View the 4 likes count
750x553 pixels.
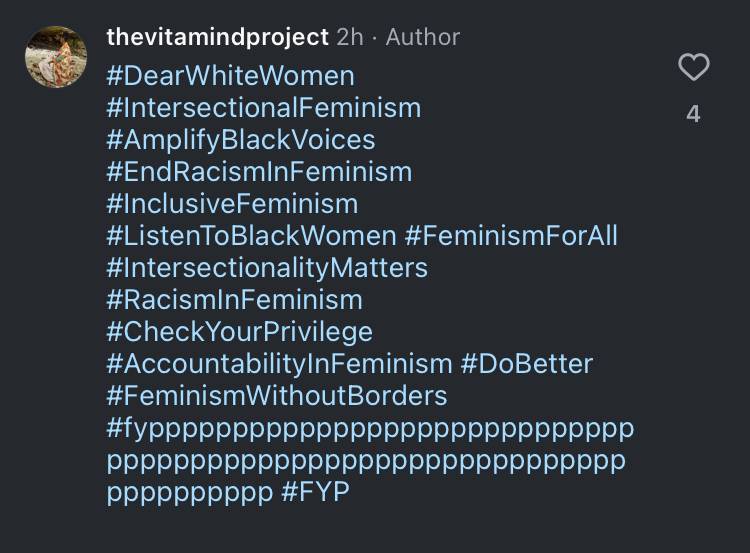[693, 114]
